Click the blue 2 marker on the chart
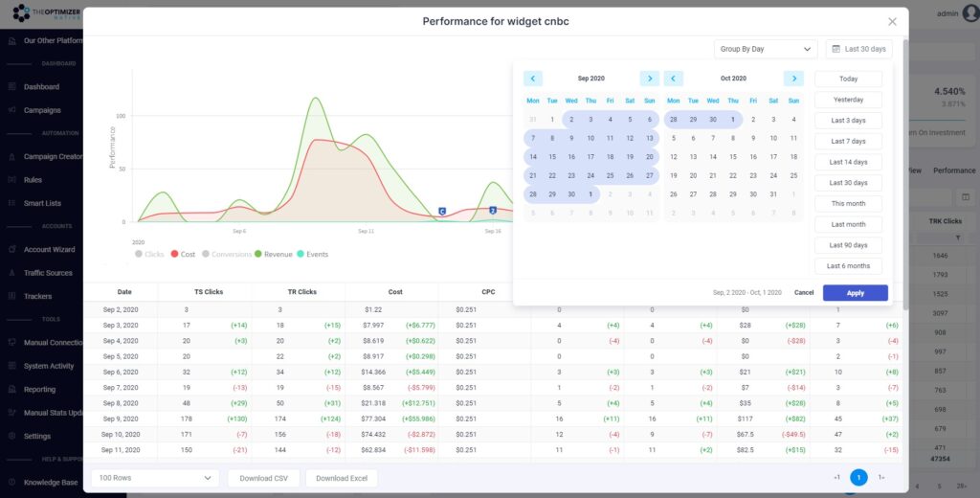 pos(493,210)
